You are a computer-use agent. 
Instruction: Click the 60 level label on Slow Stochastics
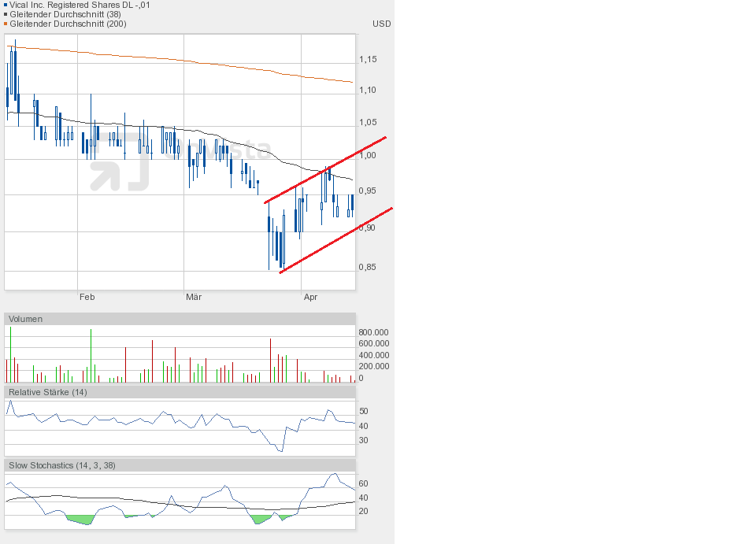pos(364,483)
